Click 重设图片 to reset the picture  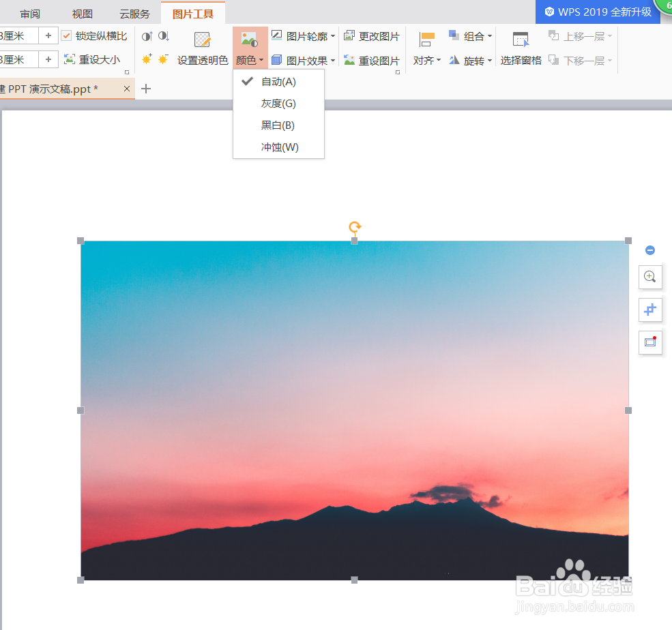[372, 61]
